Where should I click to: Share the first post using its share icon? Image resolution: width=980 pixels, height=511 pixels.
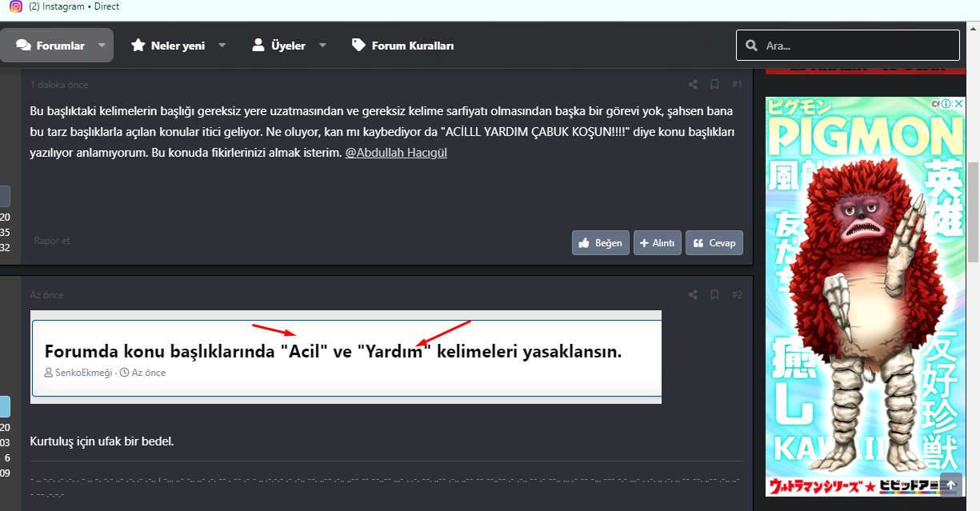coord(692,83)
